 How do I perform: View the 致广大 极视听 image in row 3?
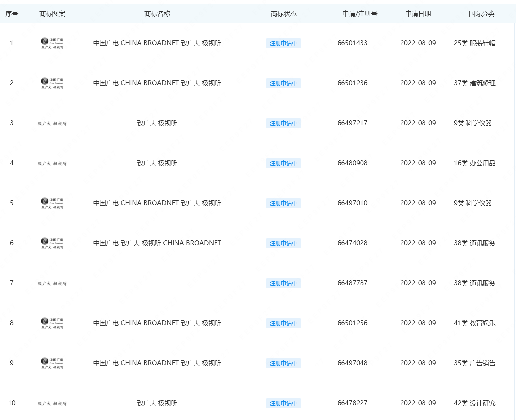click(52, 124)
